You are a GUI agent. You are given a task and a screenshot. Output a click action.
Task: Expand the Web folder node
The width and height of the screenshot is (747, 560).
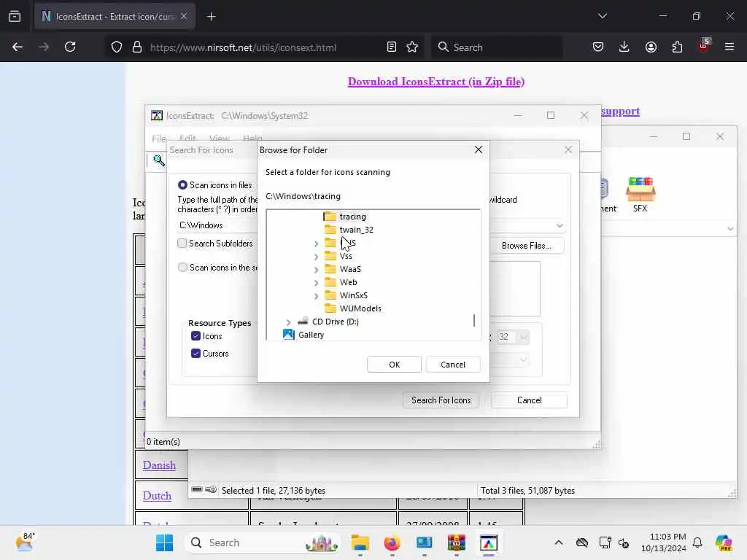click(317, 283)
